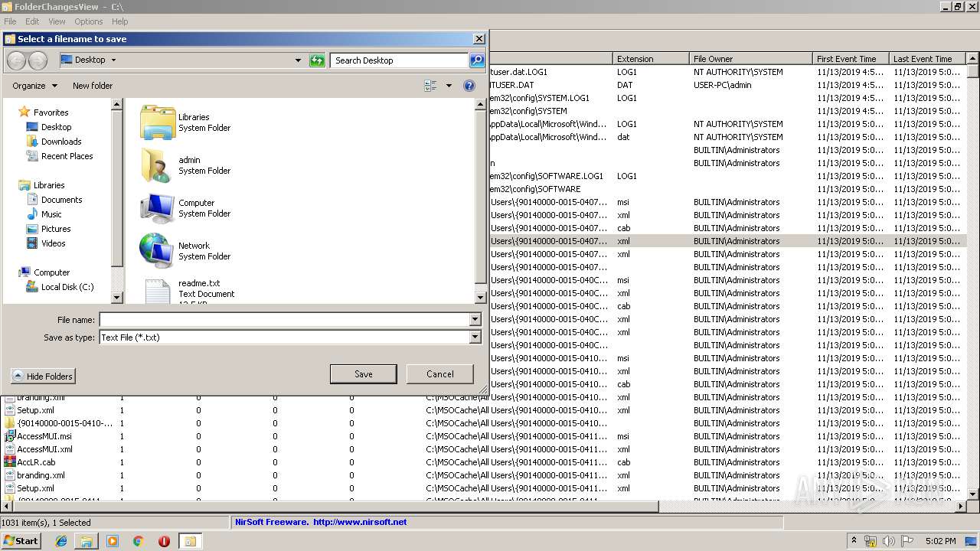Click the volume speaker tray icon

tap(889, 541)
